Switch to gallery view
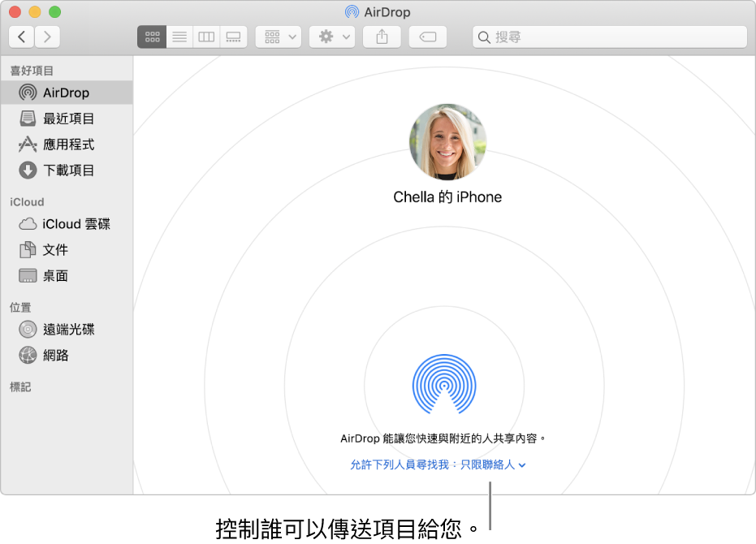Image resolution: width=756 pixels, height=544 pixels. tap(234, 37)
